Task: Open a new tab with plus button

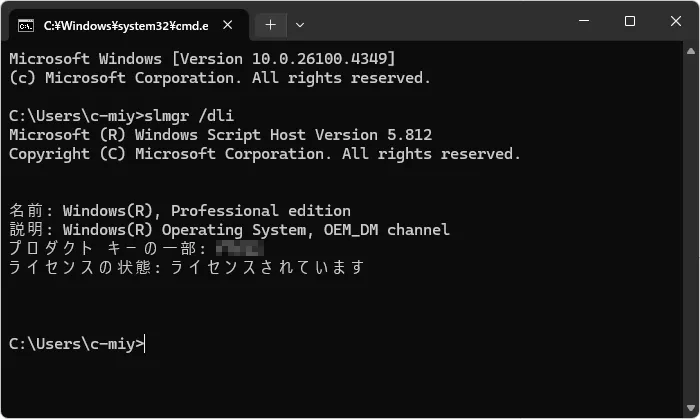Action: tap(271, 25)
